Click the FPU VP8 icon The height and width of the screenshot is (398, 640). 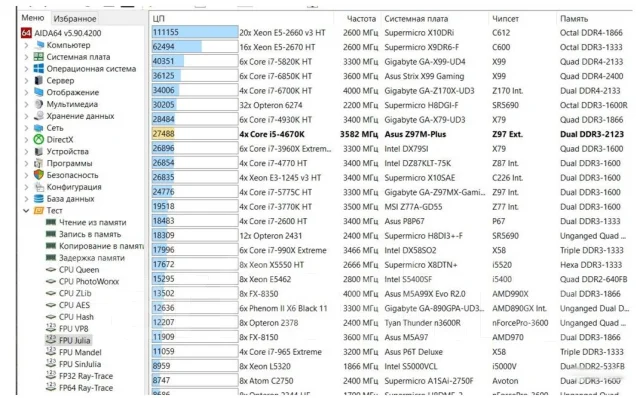click(51, 328)
